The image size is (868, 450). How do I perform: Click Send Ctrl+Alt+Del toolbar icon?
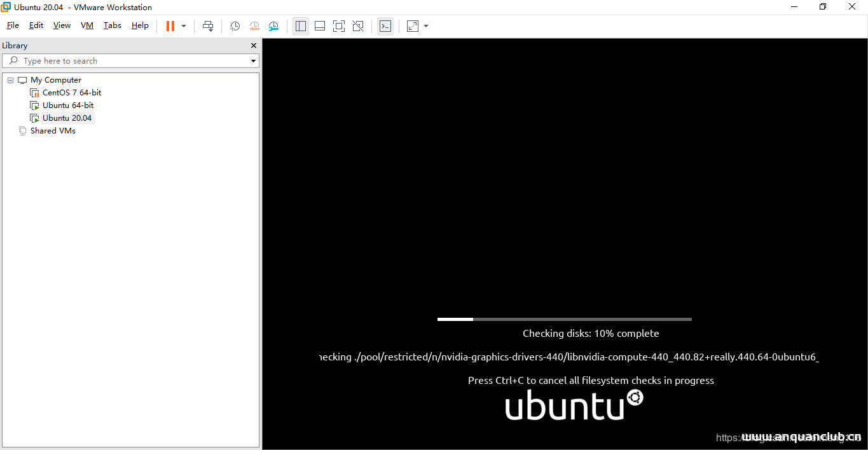pyautogui.click(x=208, y=26)
